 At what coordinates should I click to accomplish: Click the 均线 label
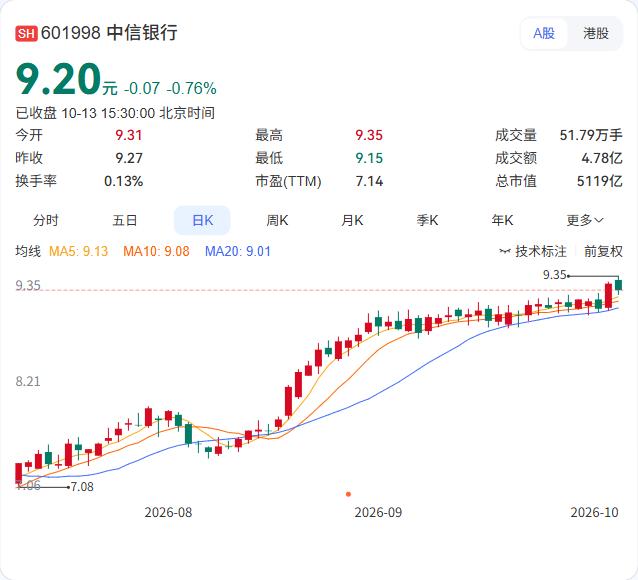click(28, 251)
